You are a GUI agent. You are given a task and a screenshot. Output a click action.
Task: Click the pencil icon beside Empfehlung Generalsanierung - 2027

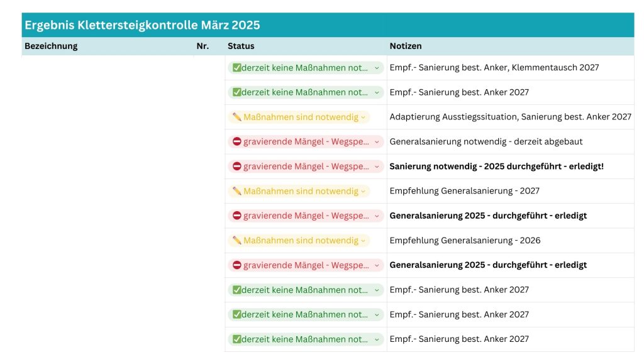(x=236, y=191)
